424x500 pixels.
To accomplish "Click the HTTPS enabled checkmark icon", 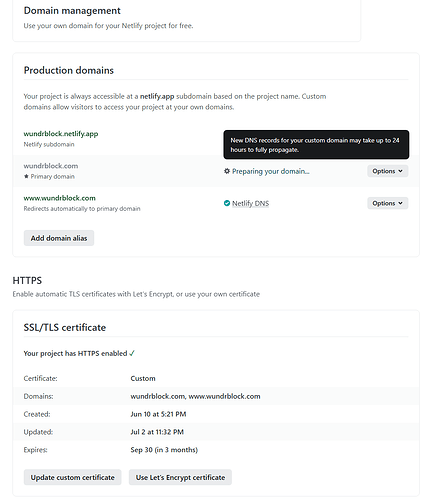I will 132,353.
